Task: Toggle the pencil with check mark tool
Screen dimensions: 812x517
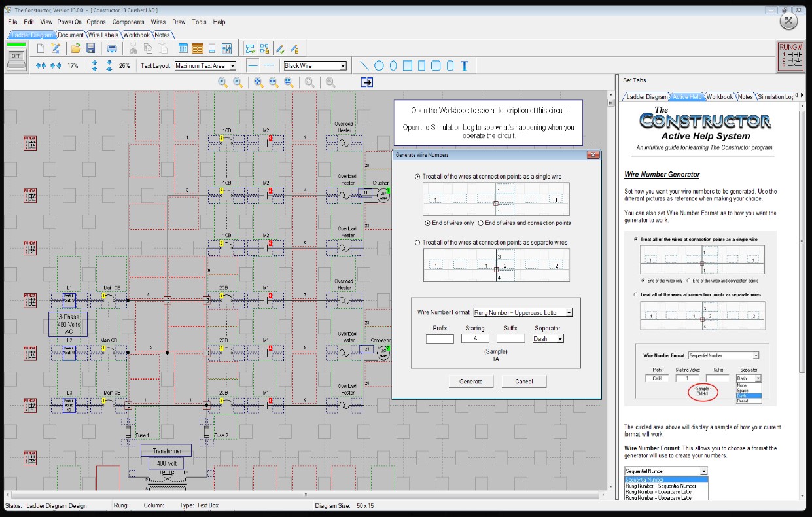Action: (x=279, y=48)
